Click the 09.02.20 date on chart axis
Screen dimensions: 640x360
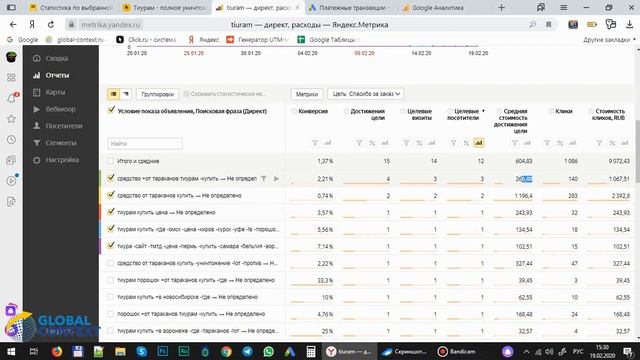click(364, 53)
